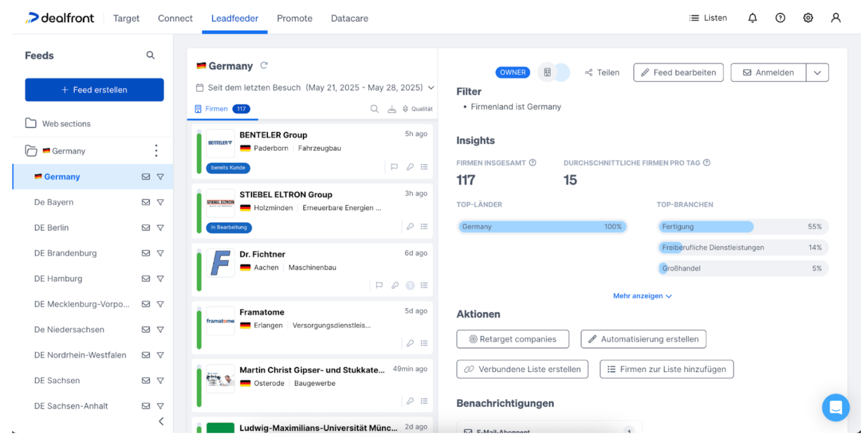This screenshot has width=868, height=440.
Task: Open chat support bubble
Action: tap(835, 408)
